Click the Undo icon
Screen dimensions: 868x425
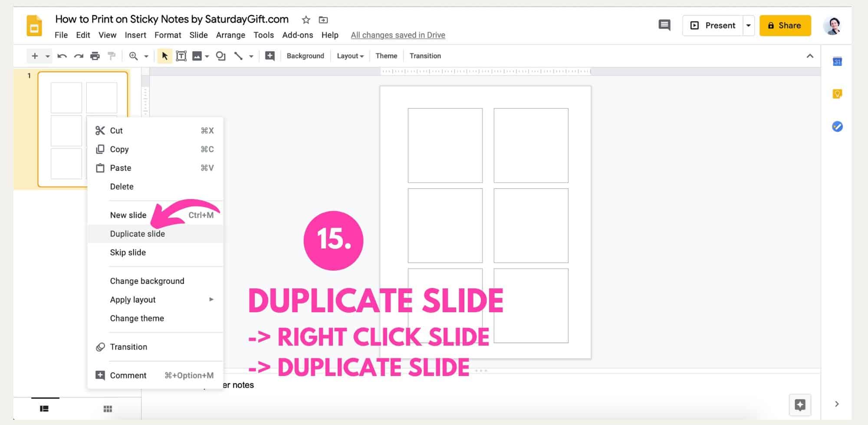point(62,56)
